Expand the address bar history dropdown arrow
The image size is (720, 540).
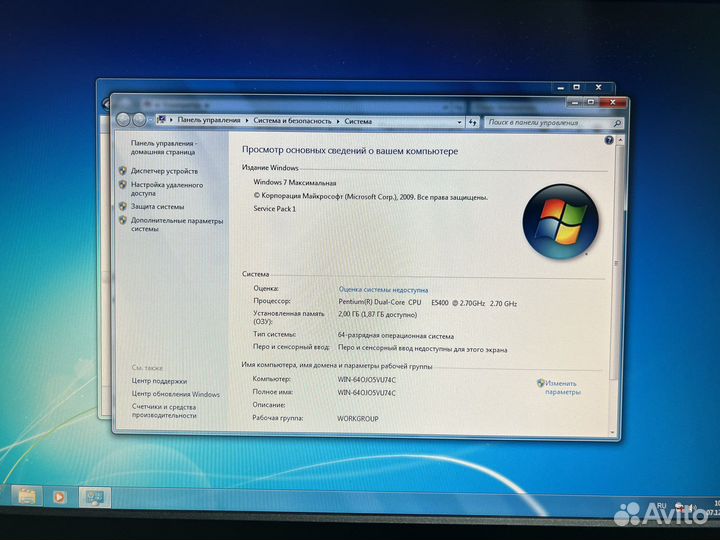pyautogui.click(x=459, y=122)
